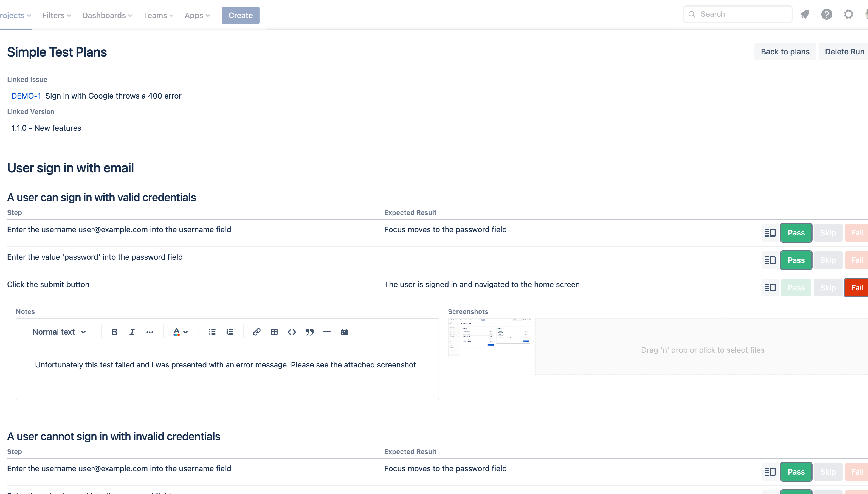Open the text color dropdown
This screenshot has height=494, width=868.
point(180,332)
